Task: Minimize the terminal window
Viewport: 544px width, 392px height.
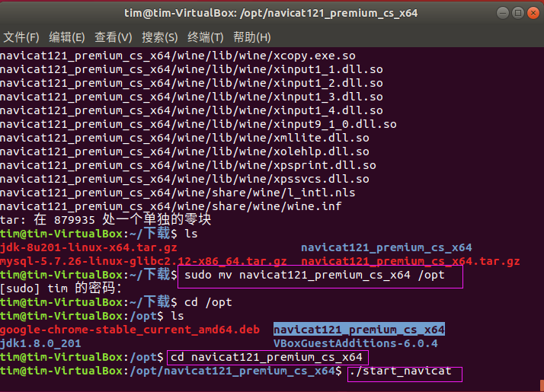Action: (503, 13)
